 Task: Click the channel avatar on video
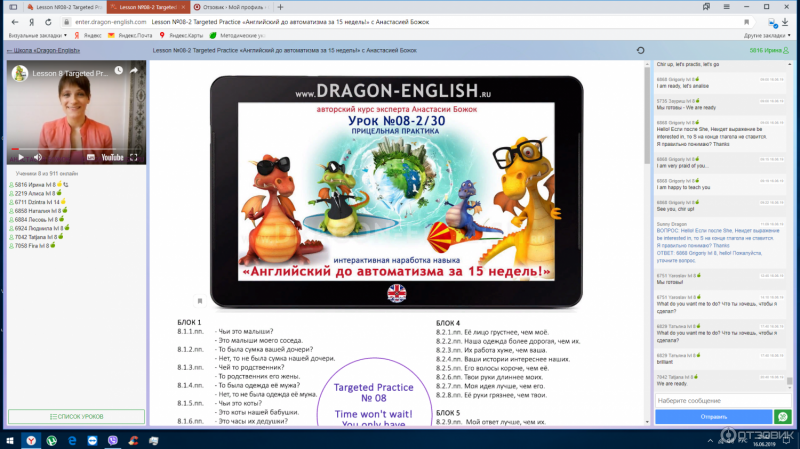pyautogui.click(x=20, y=73)
